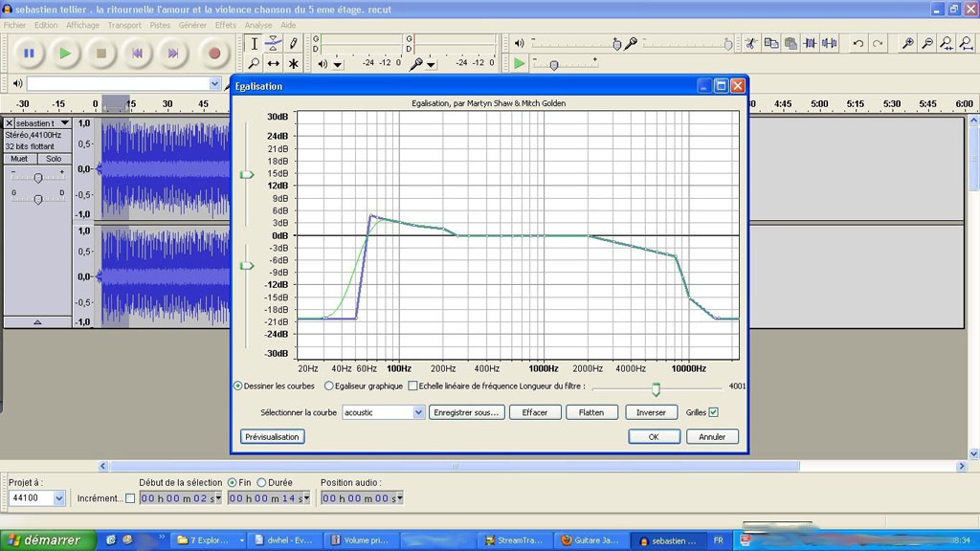Select the Envelope tool
980x551 pixels.
click(273, 43)
